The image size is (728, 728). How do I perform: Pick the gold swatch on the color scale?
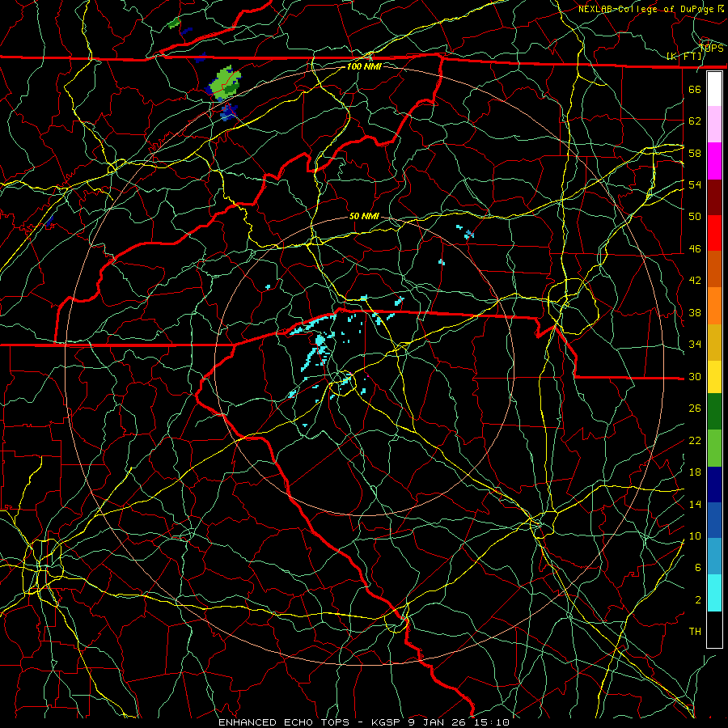[x=714, y=341]
